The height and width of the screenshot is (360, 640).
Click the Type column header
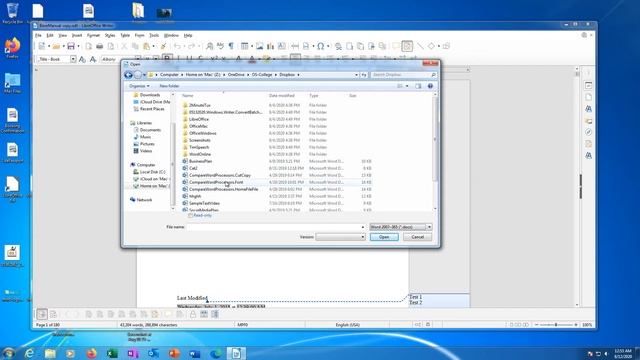click(x=313, y=96)
